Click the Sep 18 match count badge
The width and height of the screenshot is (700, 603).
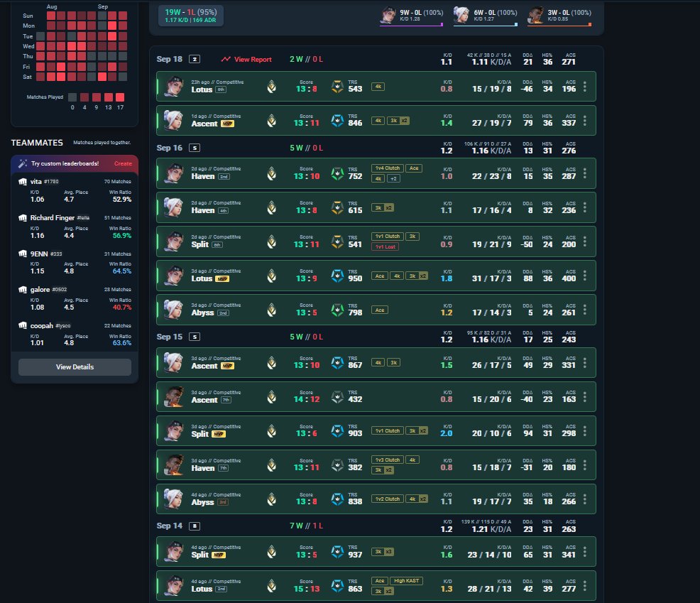pos(195,59)
